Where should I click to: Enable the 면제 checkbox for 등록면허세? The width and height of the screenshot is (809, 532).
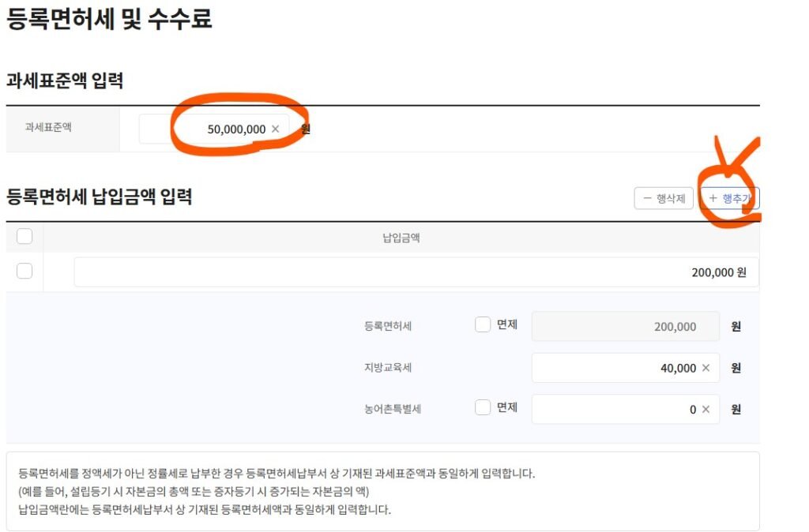pyautogui.click(x=483, y=324)
